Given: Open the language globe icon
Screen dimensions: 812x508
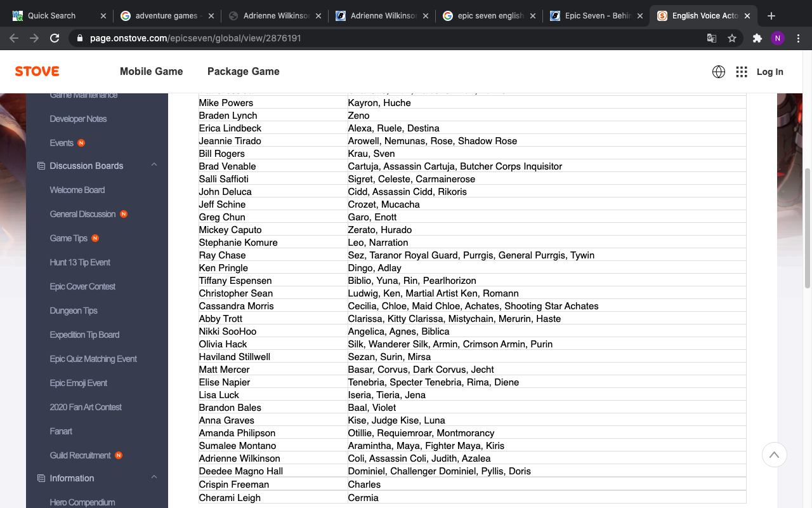Looking at the screenshot, I should pyautogui.click(x=719, y=72).
